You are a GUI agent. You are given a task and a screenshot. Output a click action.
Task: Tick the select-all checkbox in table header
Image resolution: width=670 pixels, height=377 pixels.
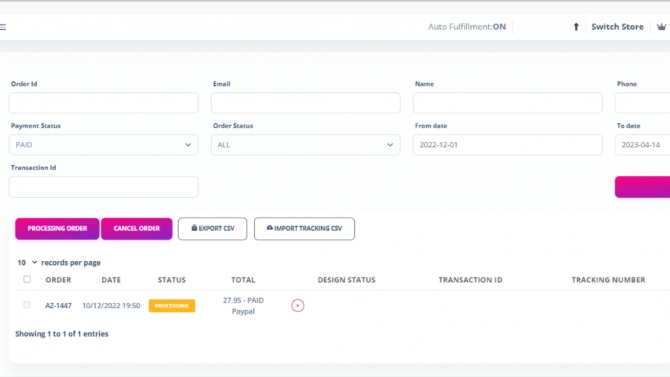click(27, 280)
